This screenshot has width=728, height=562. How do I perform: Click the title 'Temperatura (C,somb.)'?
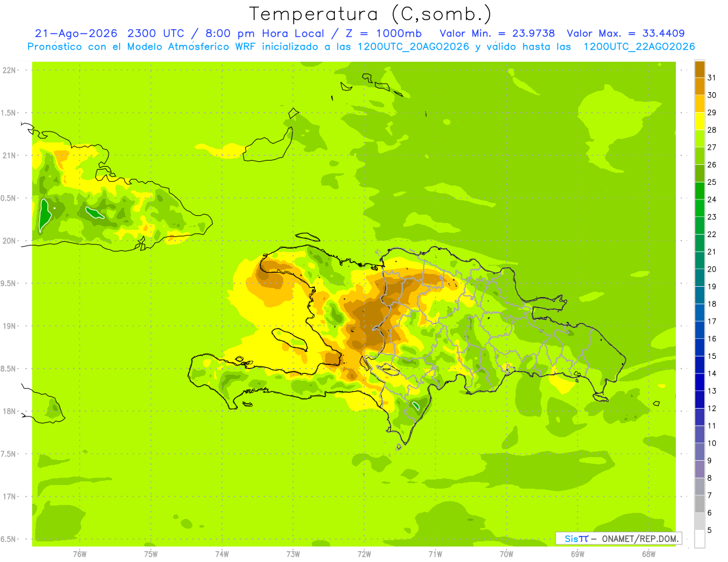370,14
